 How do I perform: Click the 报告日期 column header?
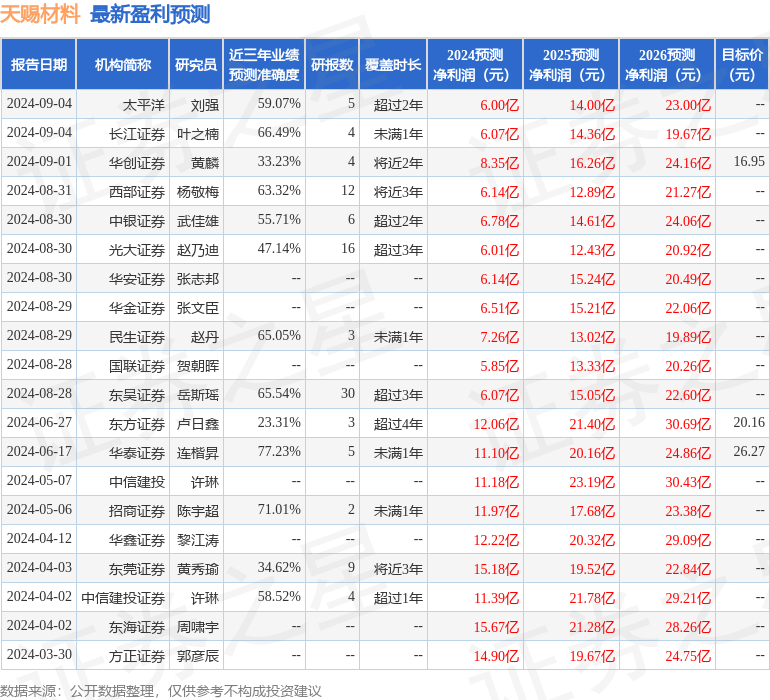(38, 65)
